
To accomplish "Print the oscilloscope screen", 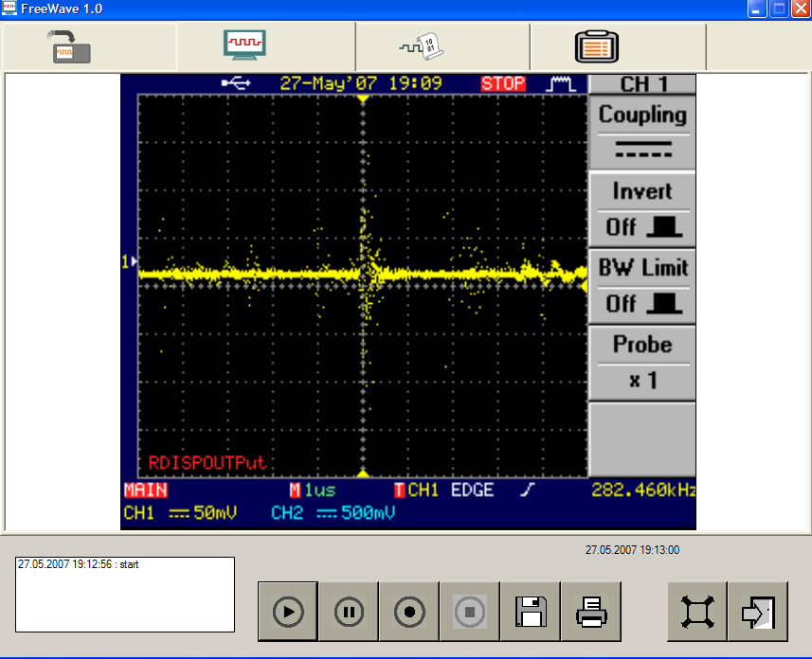I will (591, 612).
